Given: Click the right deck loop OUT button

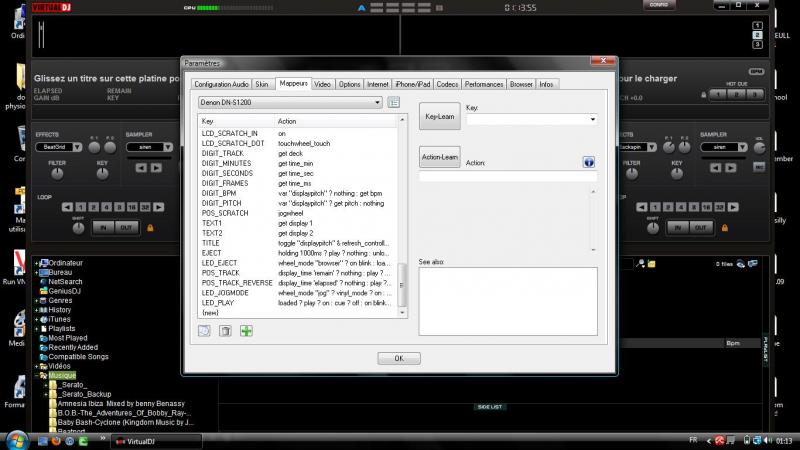Looking at the screenshot, I should point(701,228).
